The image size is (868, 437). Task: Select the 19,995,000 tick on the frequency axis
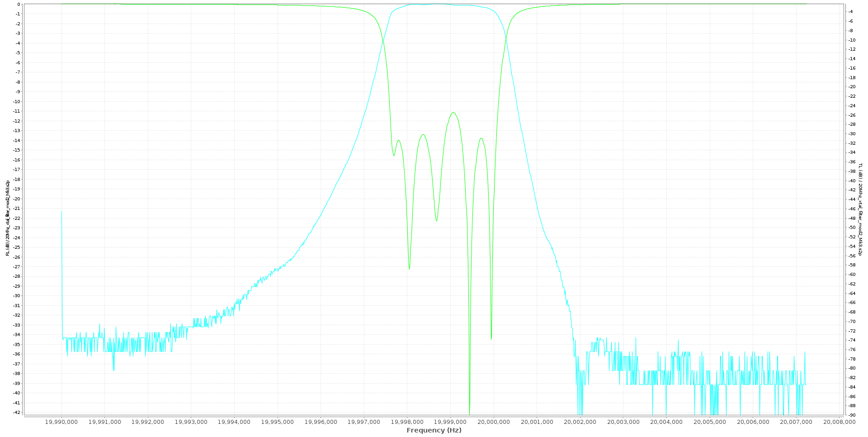pos(278,423)
